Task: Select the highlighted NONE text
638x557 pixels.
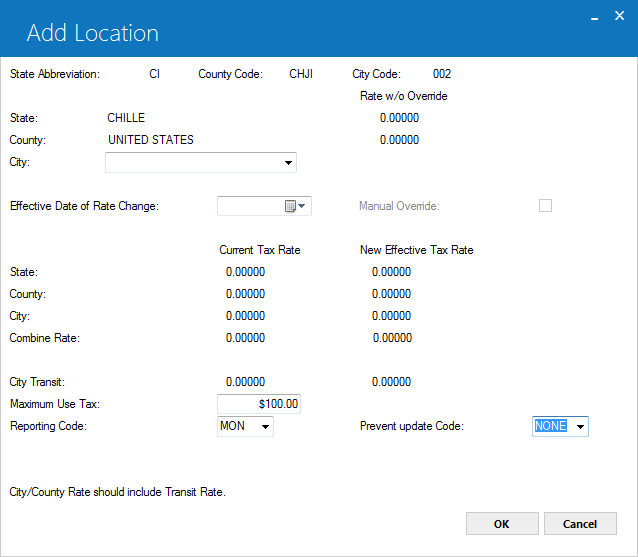Action: pos(551,426)
